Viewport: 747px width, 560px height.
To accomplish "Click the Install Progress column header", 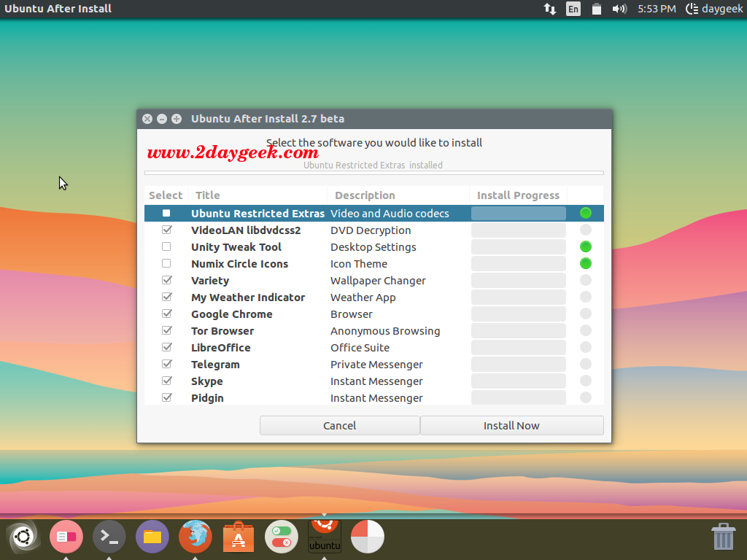I will click(519, 195).
